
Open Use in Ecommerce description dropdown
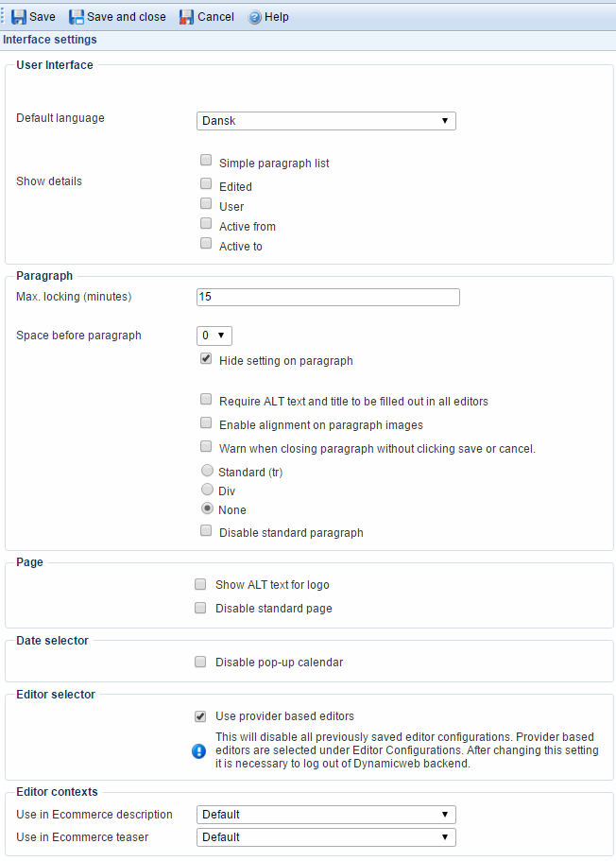coord(326,815)
